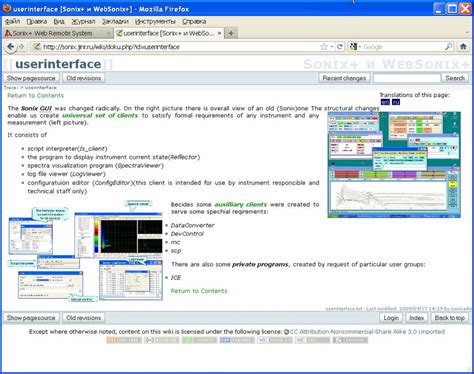Open the URL history dropdown arrow
The width and height of the screenshot is (474, 374).
(332, 47)
